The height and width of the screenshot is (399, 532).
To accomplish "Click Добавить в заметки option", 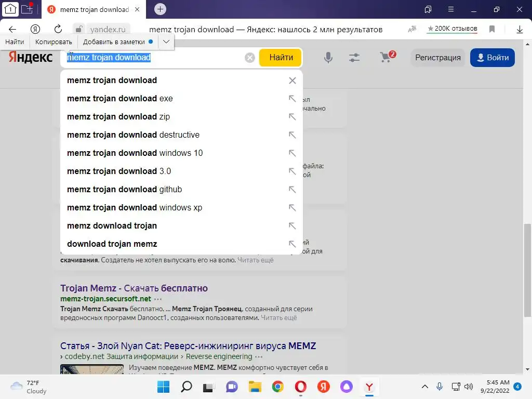I will (x=118, y=42).
